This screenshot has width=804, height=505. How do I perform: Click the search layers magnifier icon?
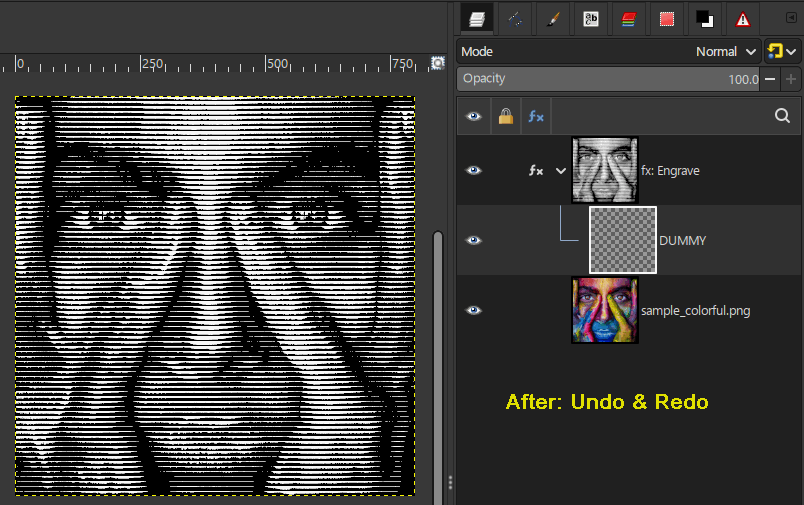(782, 116)
